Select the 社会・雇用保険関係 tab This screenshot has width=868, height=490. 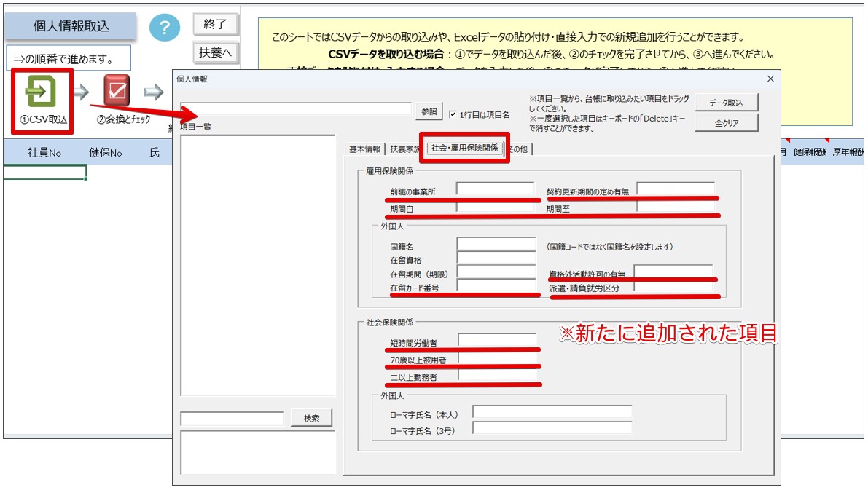click(x=464, y=148)
